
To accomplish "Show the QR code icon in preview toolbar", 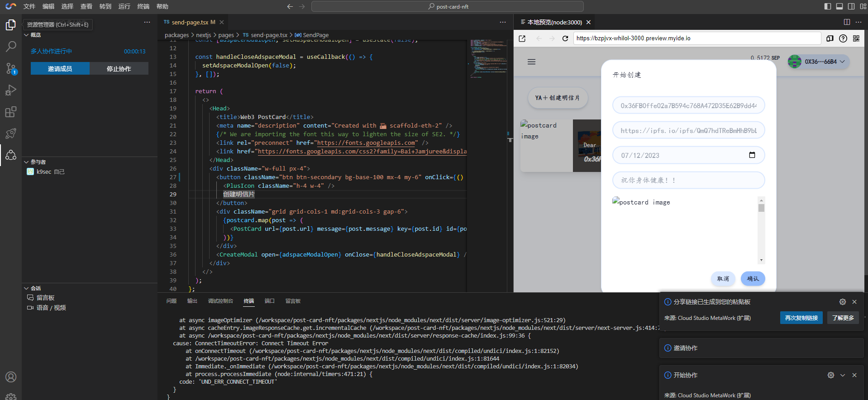I will pos(856,38).
